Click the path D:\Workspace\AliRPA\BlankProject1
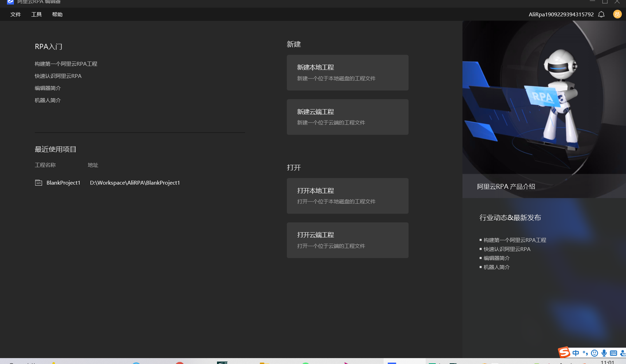Image resolution: width=626 pixels, height=364 pixels. click(135, 183)
